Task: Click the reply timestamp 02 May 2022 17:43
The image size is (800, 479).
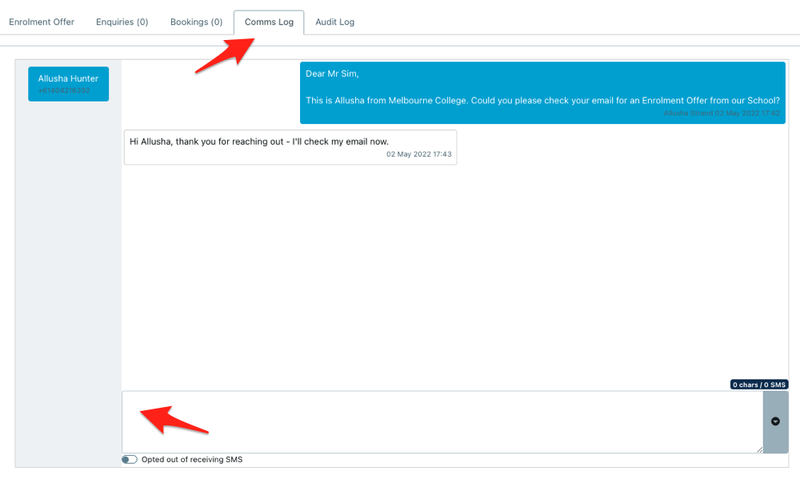Action: pyautogui.click(x=419, y=155)
